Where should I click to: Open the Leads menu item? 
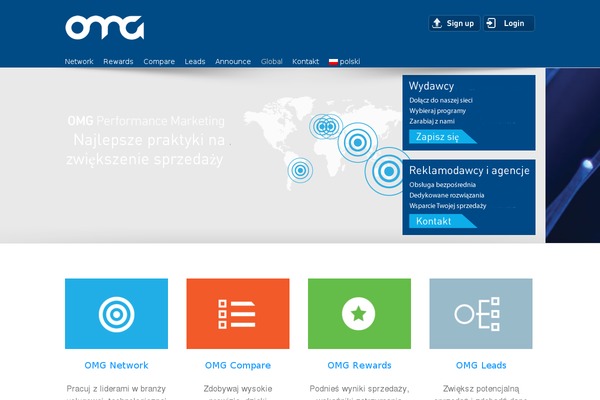click(x=195, y=62)
